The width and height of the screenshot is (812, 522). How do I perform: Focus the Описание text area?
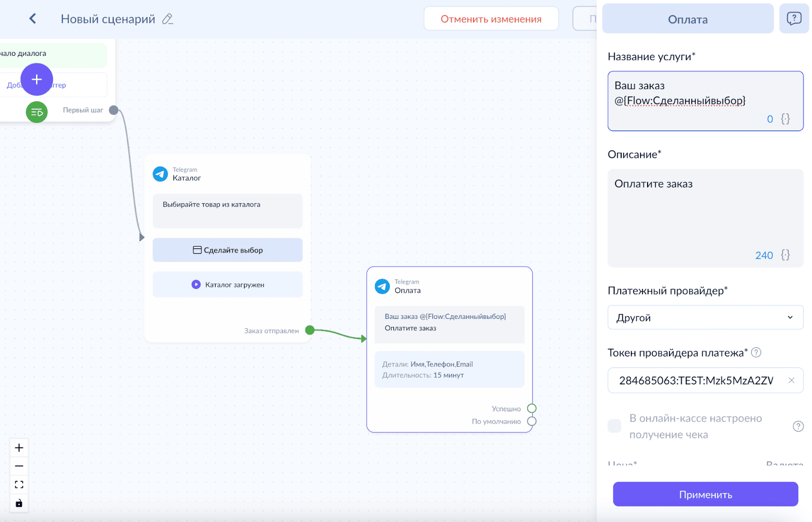tap(705, 218)
